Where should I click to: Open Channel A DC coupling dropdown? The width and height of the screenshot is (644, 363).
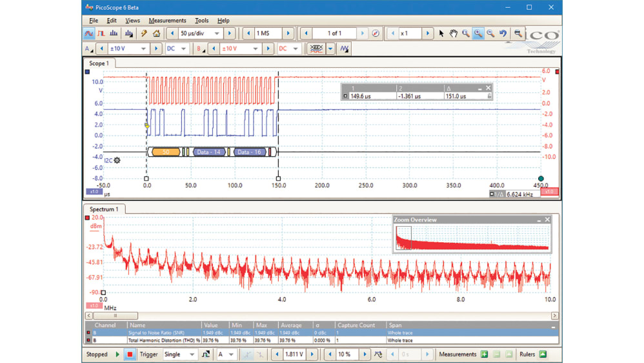[184, 49]
